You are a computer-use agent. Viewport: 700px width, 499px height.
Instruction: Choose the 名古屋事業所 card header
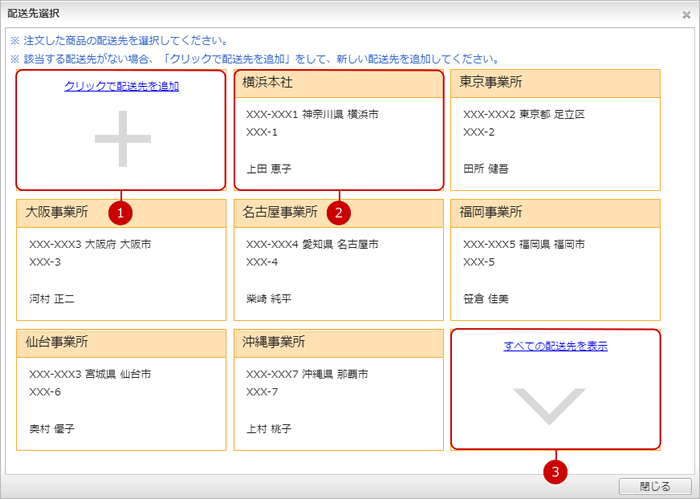click(x=338, y=212)
